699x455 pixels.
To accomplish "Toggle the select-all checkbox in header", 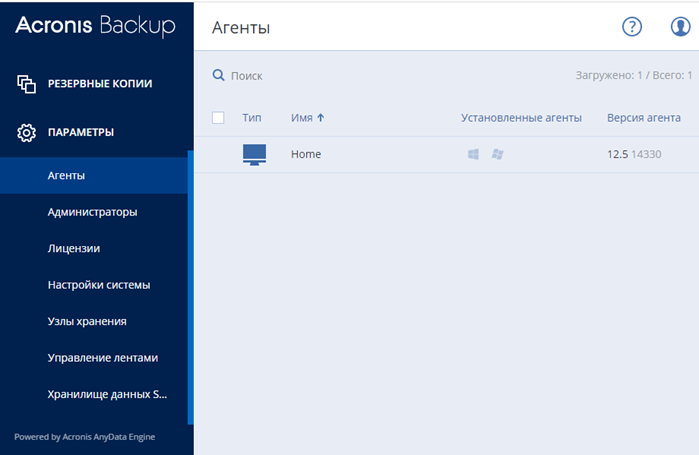I will [218, 118].
